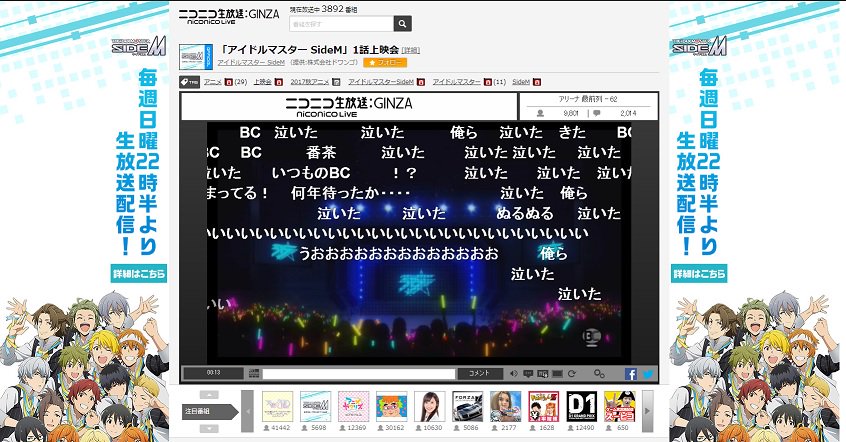Screen dimensions: 846x442
Task: Open the Forza thumbnail with 5086 viewers
Action: pos(468,407)
